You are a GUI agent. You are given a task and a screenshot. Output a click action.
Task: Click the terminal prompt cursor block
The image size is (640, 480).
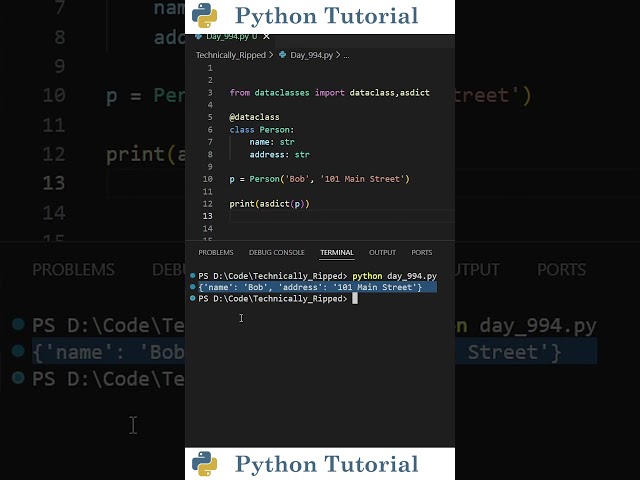point(355,299)
